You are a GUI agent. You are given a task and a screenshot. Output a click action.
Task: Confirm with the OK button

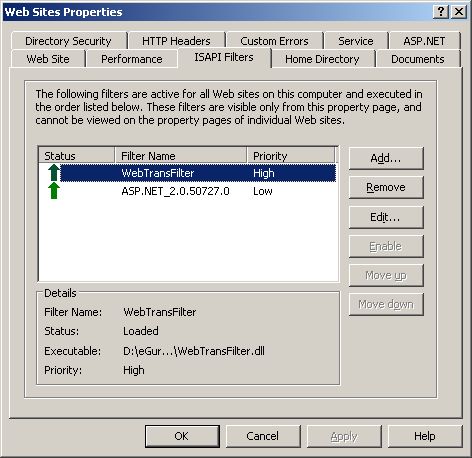(x=182, y=436)
